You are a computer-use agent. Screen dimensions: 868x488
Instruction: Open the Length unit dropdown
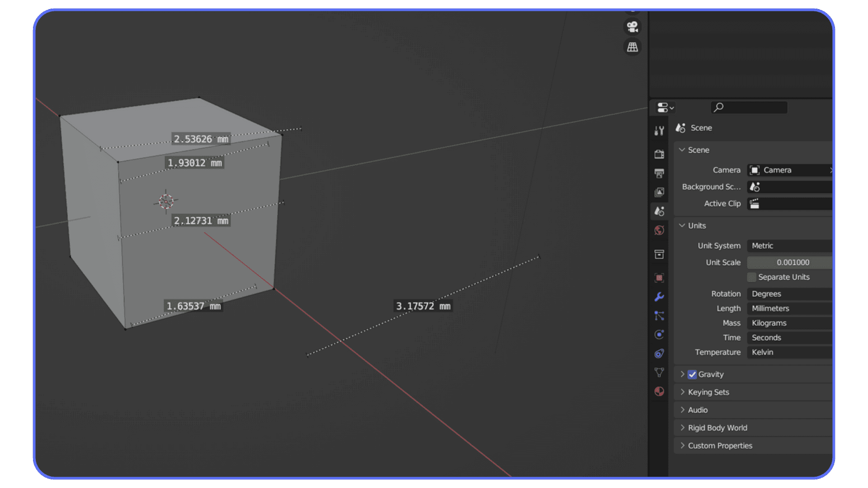point(789,308)
